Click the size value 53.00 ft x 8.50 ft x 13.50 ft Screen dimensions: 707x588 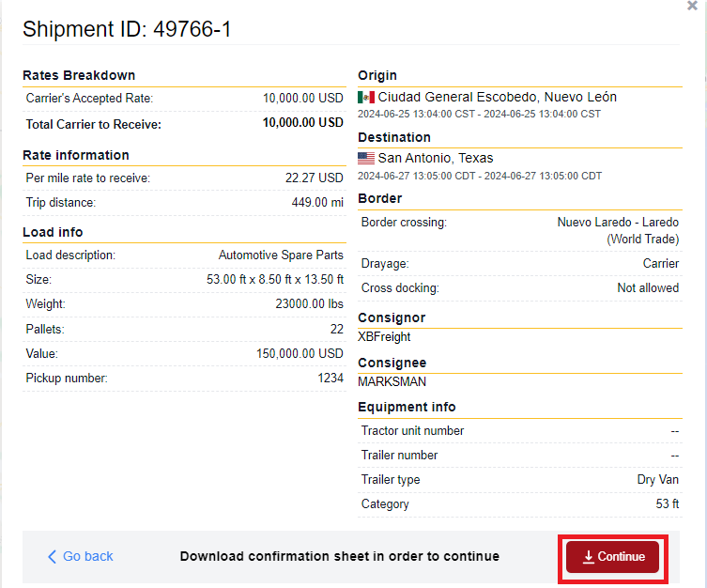(x=275, y=280)
